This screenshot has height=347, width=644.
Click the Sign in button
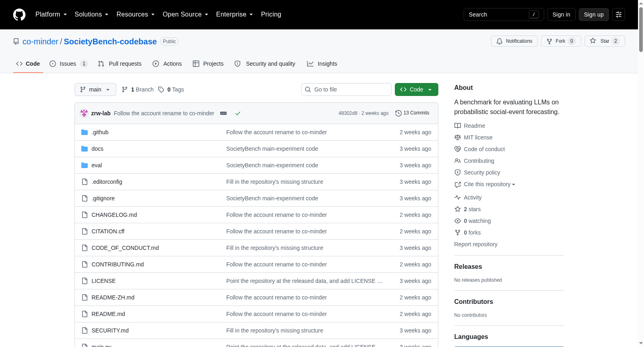pos(561,15)
